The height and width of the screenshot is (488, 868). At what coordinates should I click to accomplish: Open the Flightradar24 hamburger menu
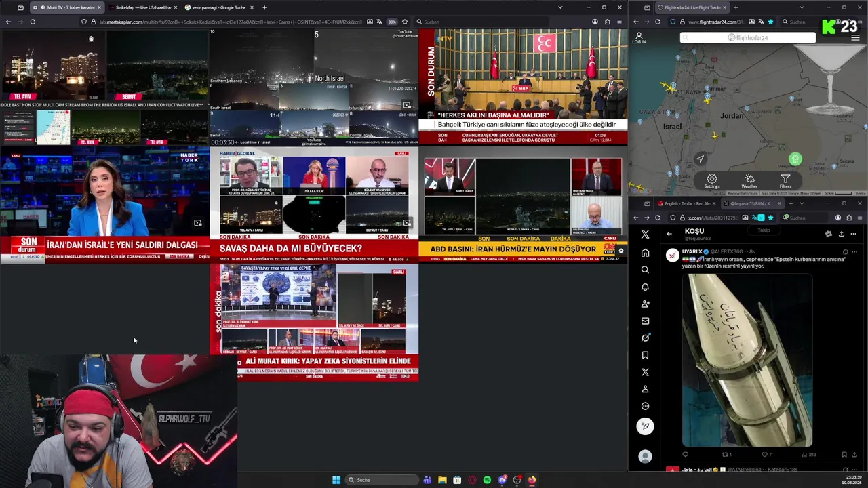coord(855,37)
